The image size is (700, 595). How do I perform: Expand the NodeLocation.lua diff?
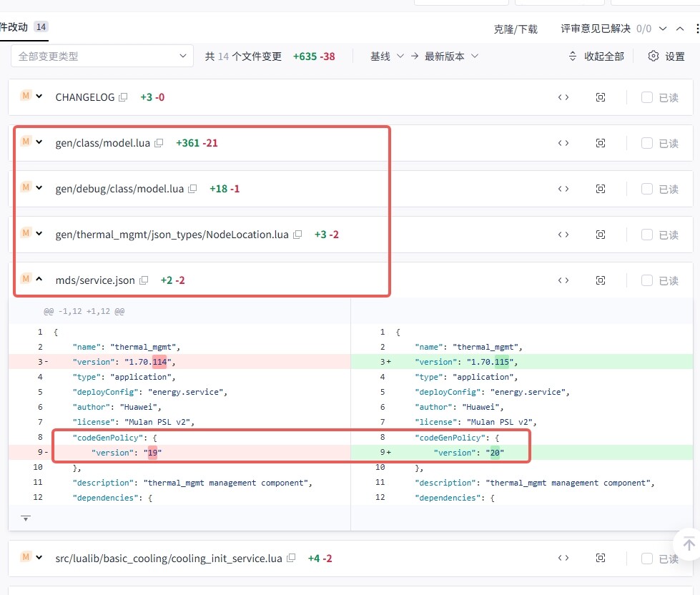pyautogui.click(x=39, y=233)
